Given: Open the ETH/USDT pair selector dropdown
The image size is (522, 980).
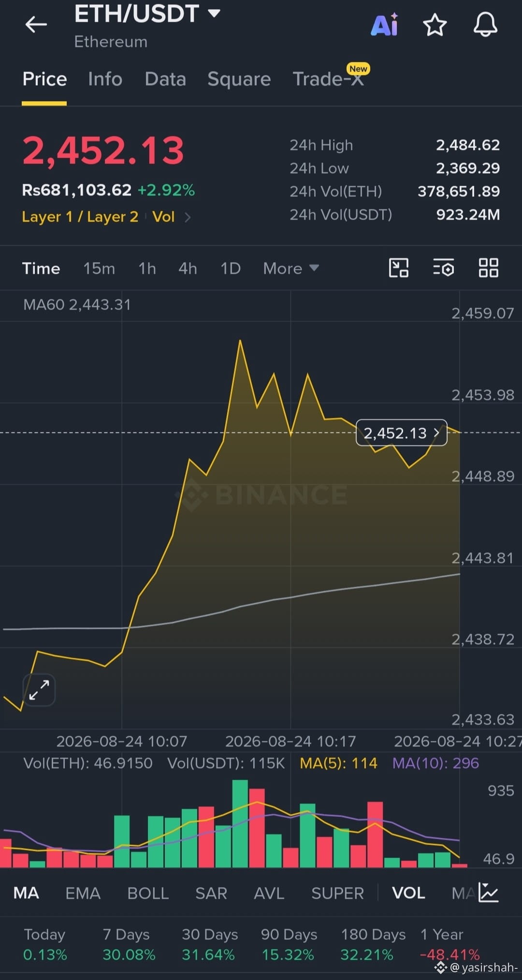Looking at the screenshot, I should point(147,14).
